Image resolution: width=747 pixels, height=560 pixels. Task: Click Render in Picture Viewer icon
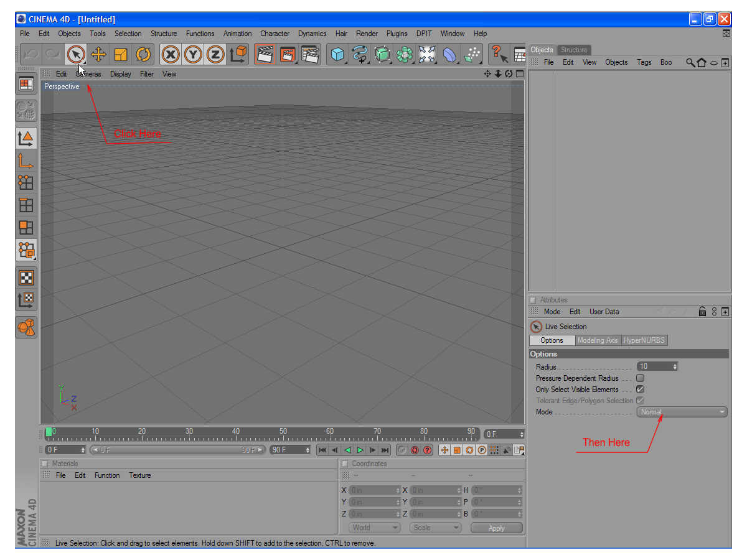(288, 55)
